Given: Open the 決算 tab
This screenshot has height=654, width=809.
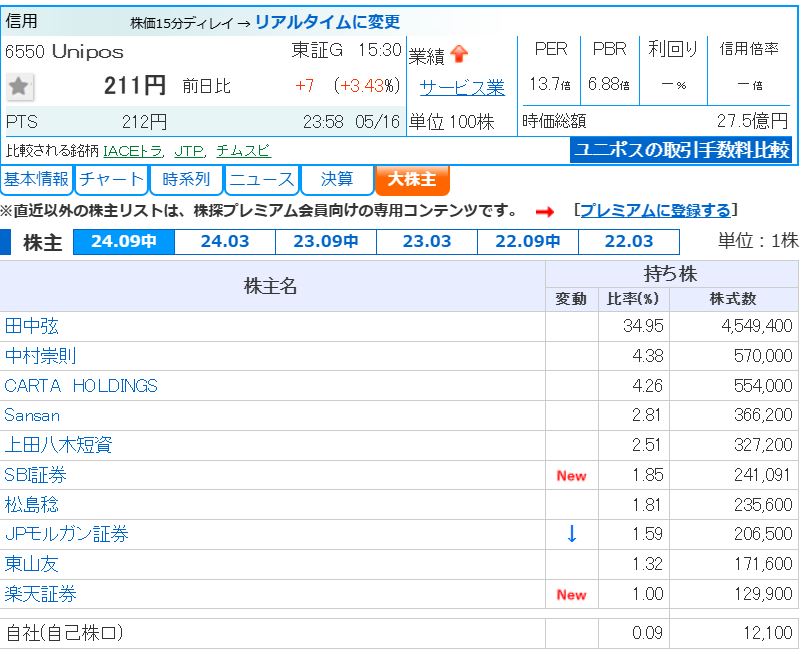Looking at the screenshot, I should [337, 179].
